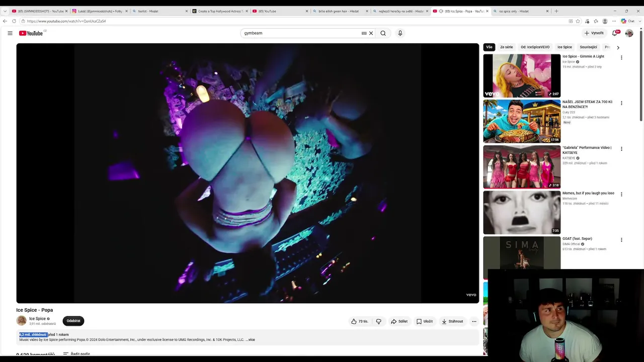The height and width of the screenshot is (362, 644).
Task: Click the 6,2 mil. zhlédnutí view count
Action: point(33,335)
